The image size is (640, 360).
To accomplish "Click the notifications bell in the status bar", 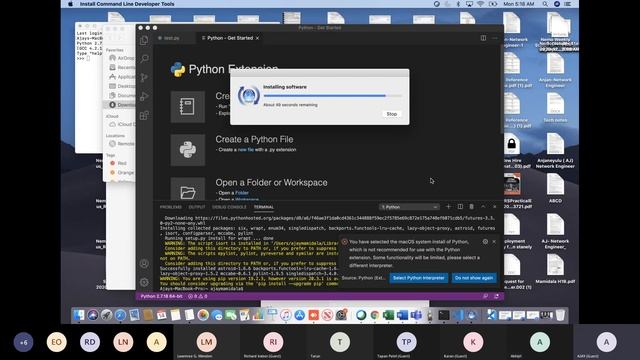I will (x=496, y=296).
